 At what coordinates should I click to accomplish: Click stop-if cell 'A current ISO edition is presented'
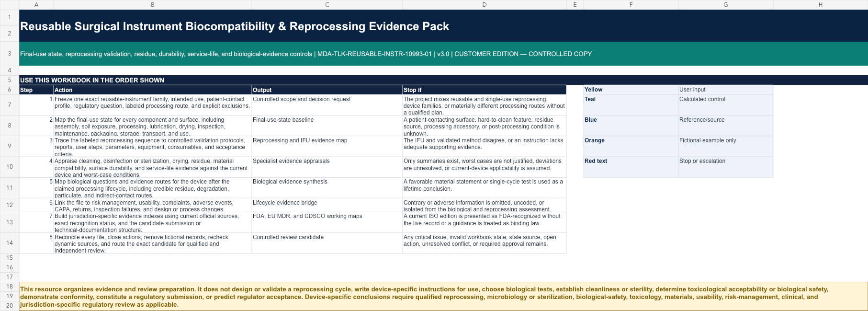[x=485, y=222]
